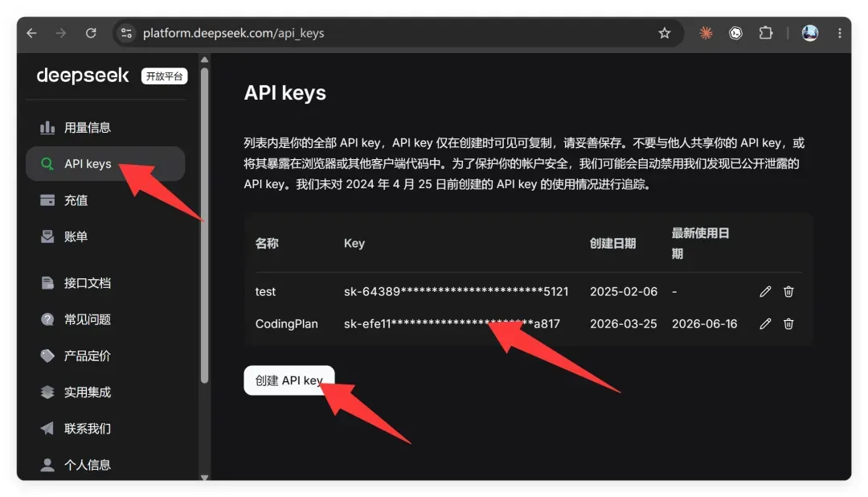The image size is (868, 497).
Task: Click the 最新使用日期 column header
Action: click(700, 243)
